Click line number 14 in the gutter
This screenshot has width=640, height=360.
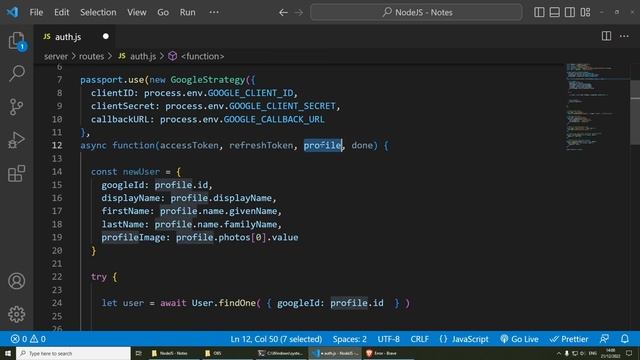pyautogui.click(x=57, y=172)
